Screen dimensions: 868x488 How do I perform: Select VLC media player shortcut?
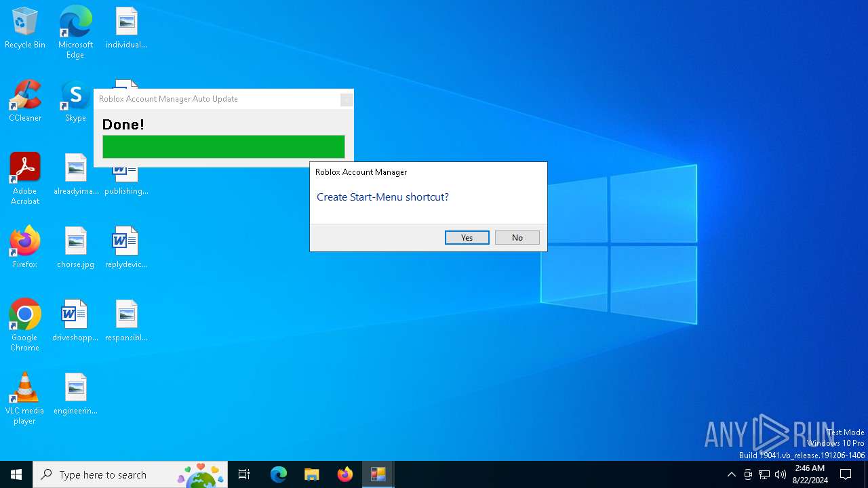(x=25, y=399)
